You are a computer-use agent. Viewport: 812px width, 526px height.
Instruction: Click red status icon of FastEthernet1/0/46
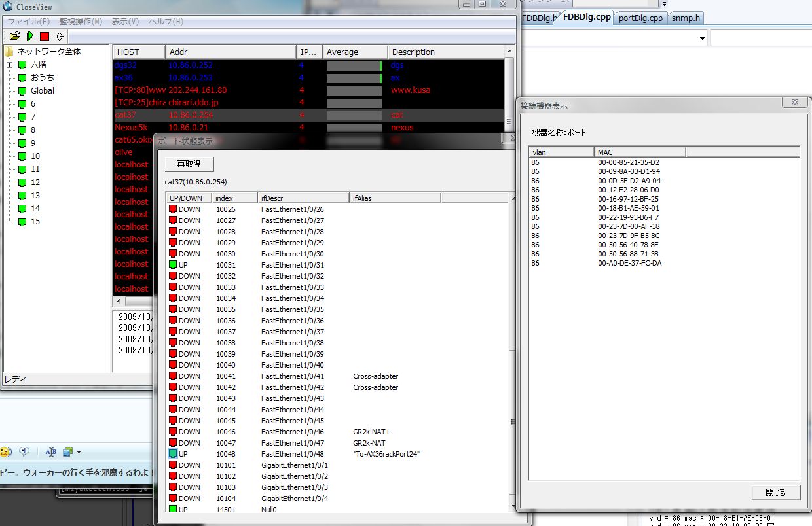coord(173,432)
